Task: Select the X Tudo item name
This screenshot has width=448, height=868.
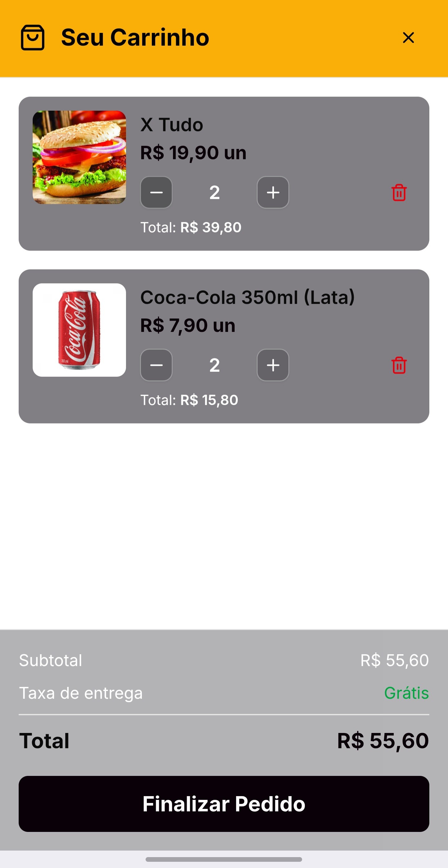Action: click(x=172, y=125)
